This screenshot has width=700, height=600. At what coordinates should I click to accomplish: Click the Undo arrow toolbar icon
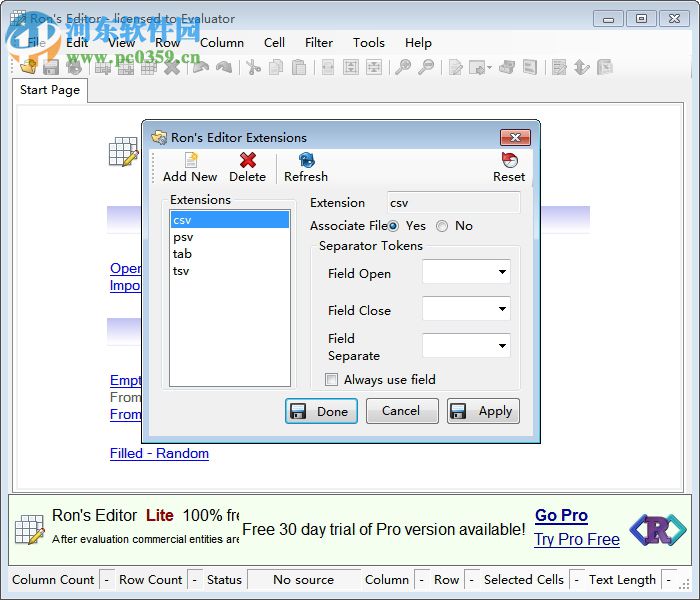[x=201, y=67]
